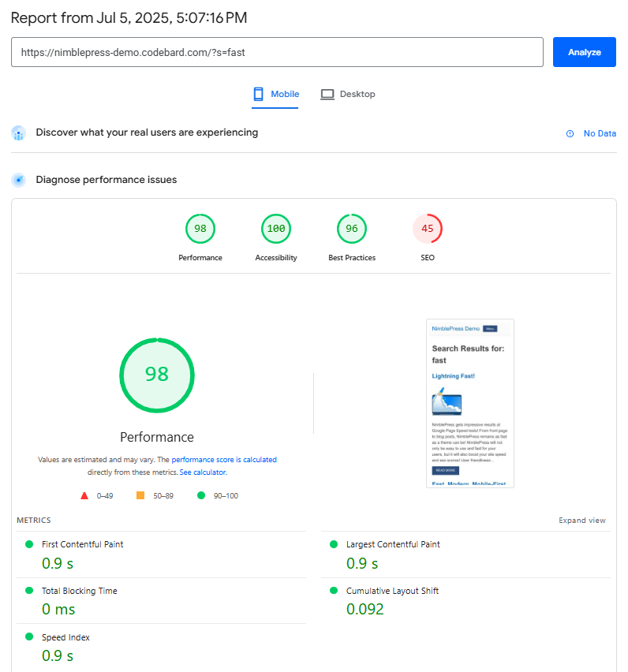Jump to Performance score gauge 98
The image size is (628, 672).
click(200, 229)
